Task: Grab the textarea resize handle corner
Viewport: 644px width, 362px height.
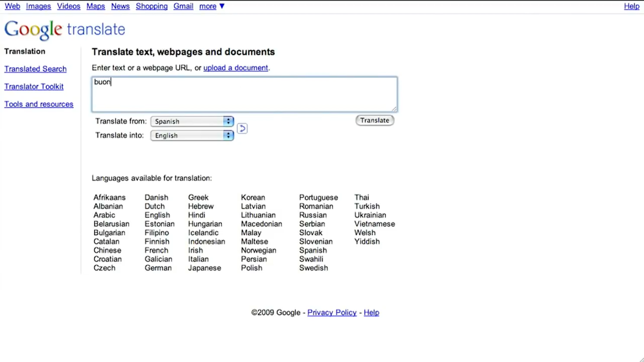Action: pyautogui.click(x=394, y=109)
